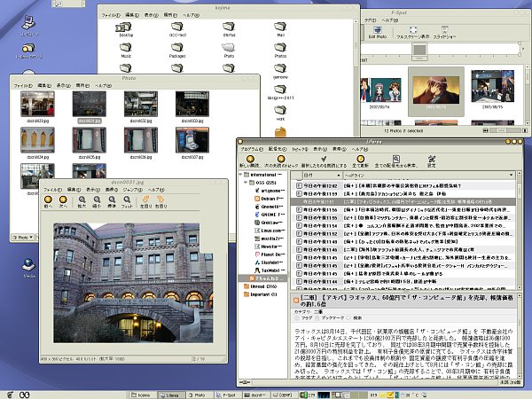Sort by the date column header in Liferea
The image size is (532, 399).
click(x=322, y=175)
